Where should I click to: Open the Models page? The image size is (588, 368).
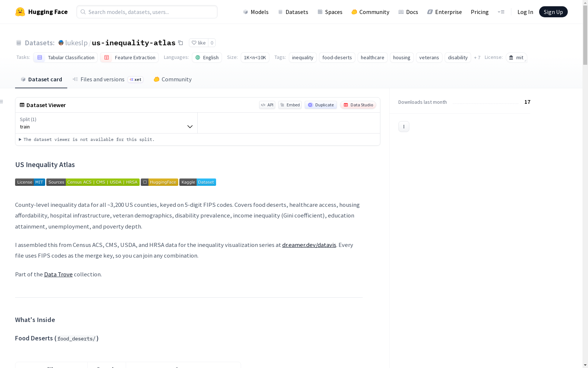[256, 12]
